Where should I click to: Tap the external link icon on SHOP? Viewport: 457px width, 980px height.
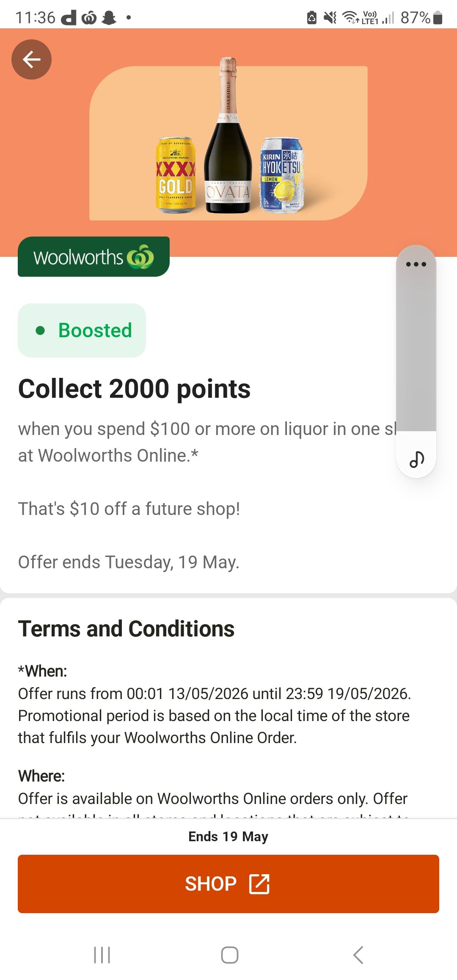tap(259, 884)
